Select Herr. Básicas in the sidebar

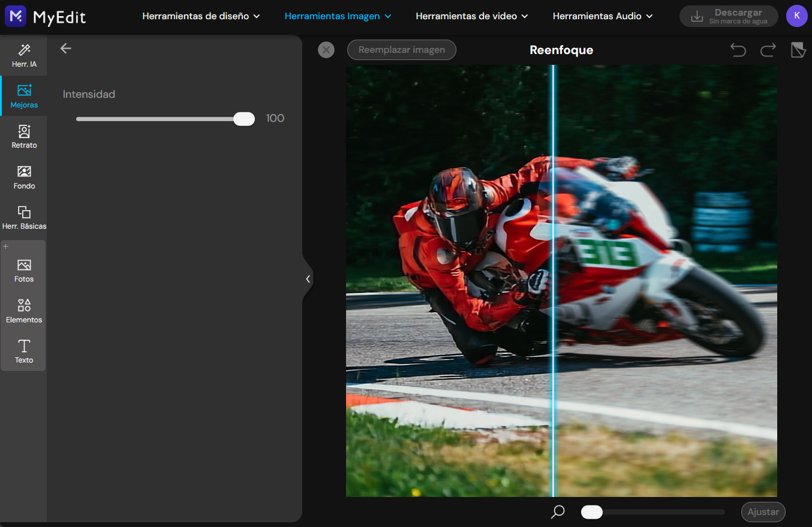point(24,217)
